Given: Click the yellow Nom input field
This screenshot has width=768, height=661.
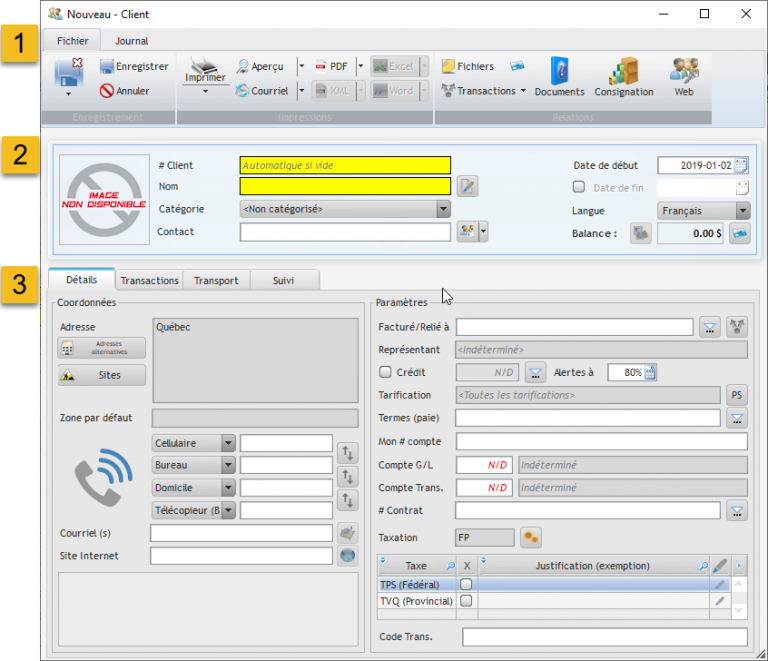Looking at the screenshot, I should 345,186.
